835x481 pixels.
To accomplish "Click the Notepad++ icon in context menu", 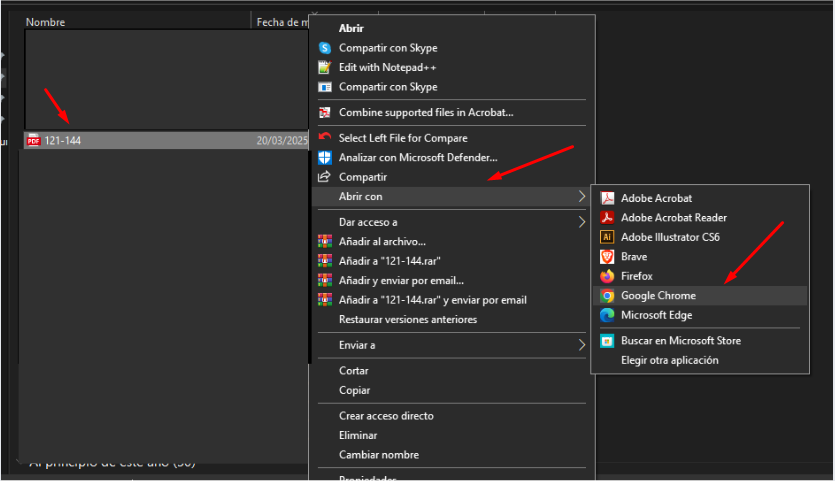I will [x=324, y=67].
